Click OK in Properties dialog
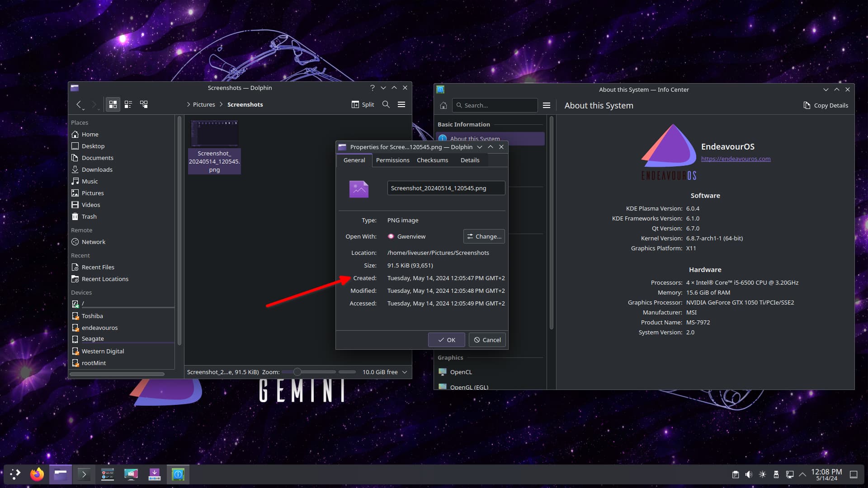The image size is (868, 488). pyautogui.click(x=446, y=340)
